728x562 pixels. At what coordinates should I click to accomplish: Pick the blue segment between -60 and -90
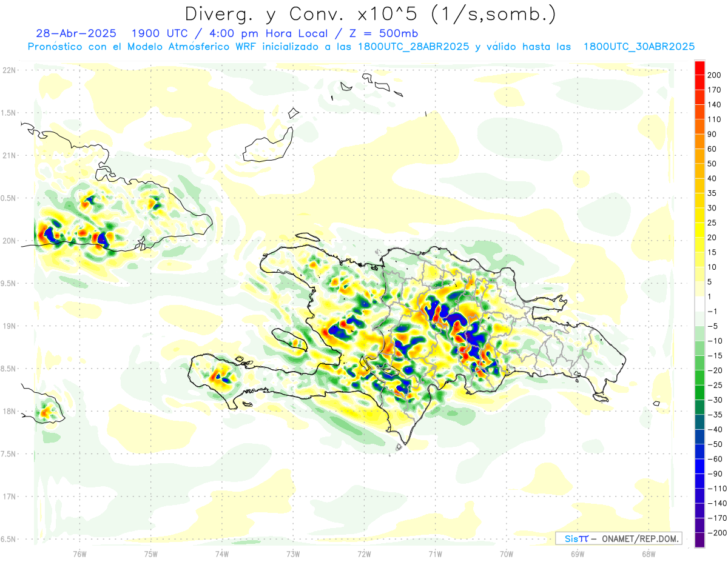click(x=699, y=466)
